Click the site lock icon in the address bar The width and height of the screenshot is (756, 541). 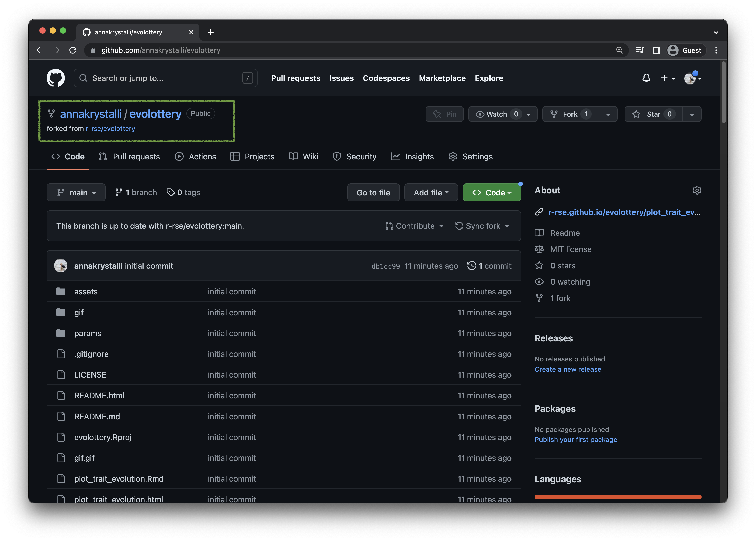point(93,50)
